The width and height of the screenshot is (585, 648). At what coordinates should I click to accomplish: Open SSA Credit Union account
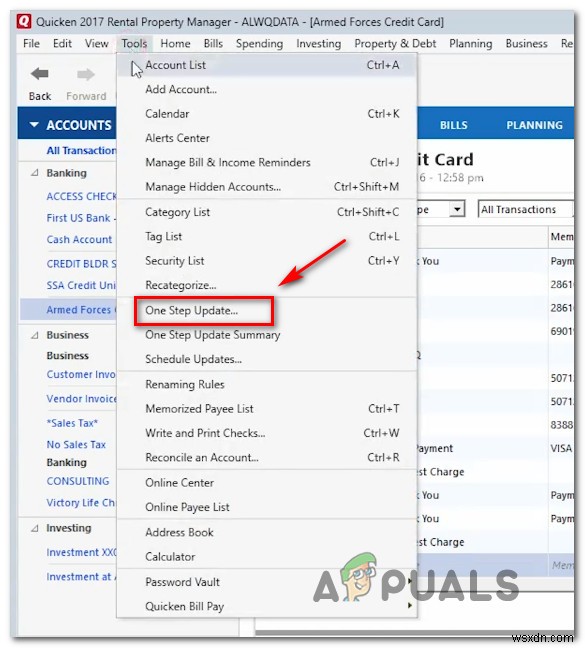coord(81,285)
